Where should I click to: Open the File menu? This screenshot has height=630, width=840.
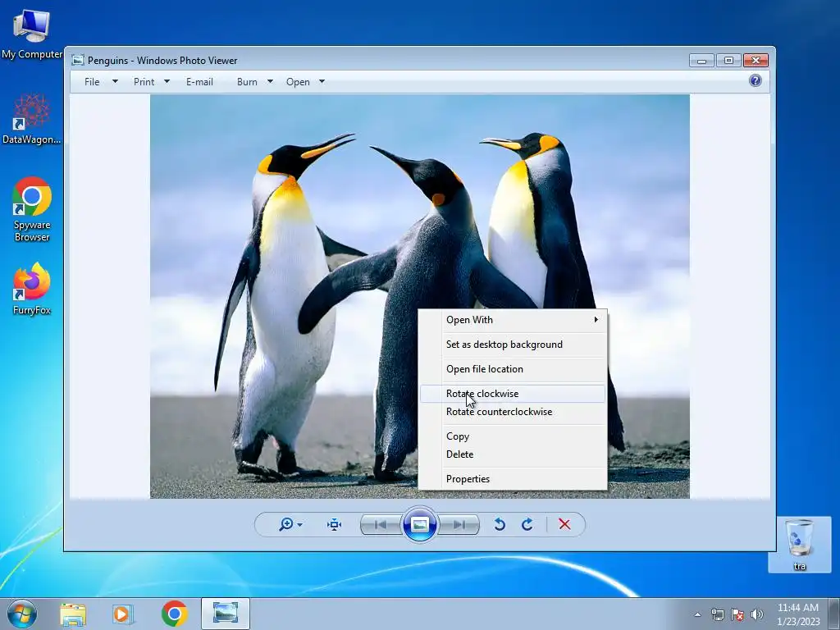92,82
